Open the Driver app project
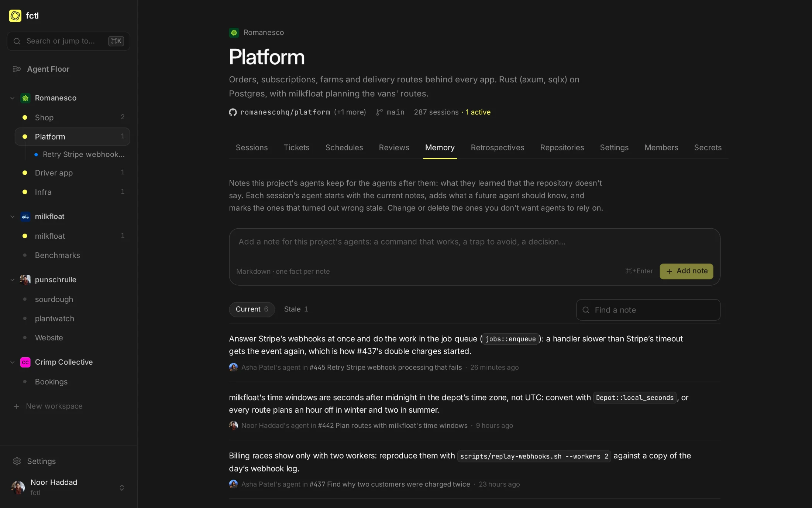The width and height of the screenshot is (812, 508). 72,173
